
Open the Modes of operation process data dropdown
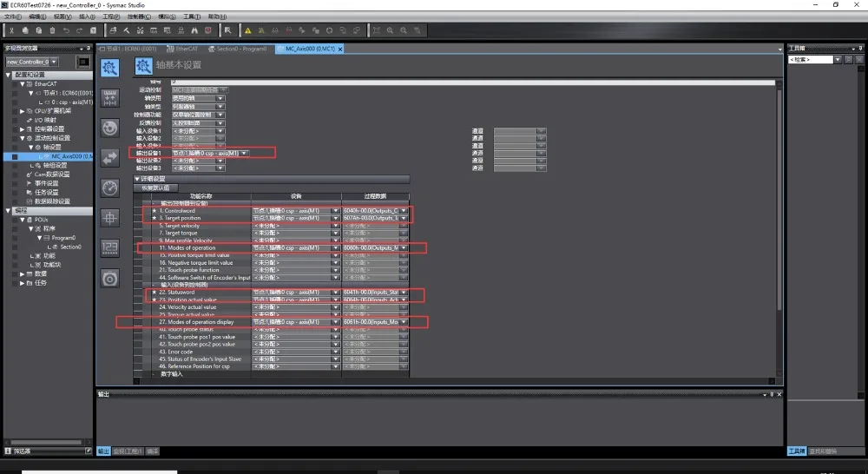pos(404,248)
